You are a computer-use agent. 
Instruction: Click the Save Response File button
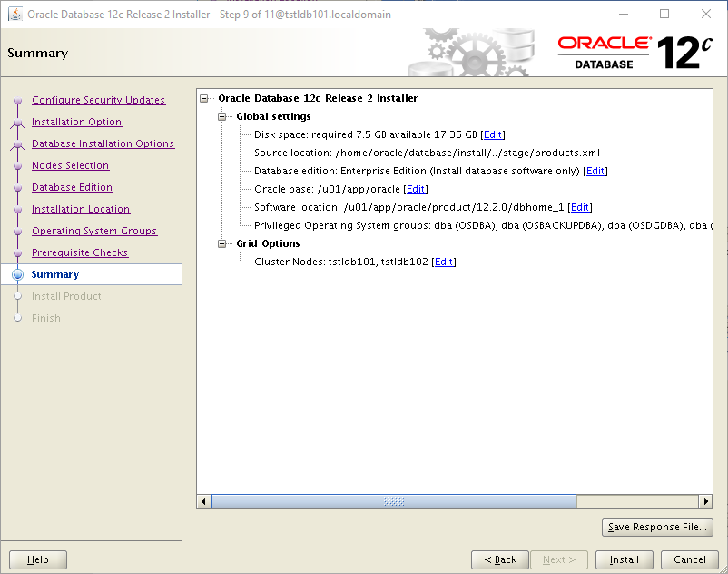point(657,527)
